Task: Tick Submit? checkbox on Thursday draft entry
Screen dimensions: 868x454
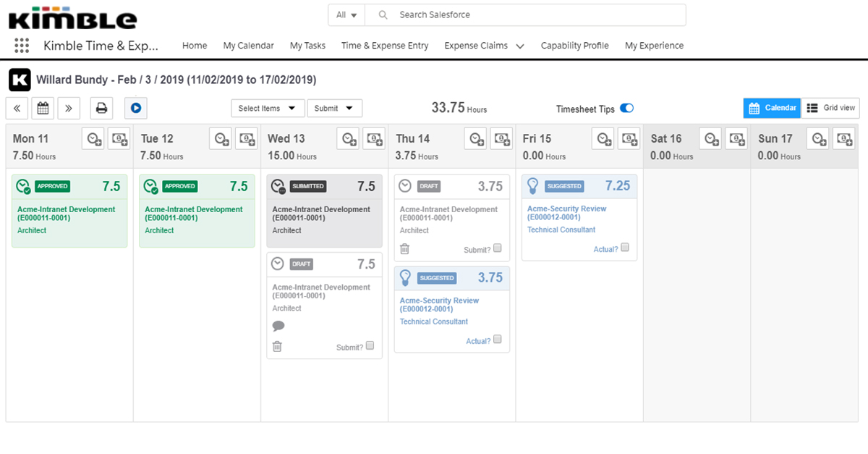Action: 497,248
